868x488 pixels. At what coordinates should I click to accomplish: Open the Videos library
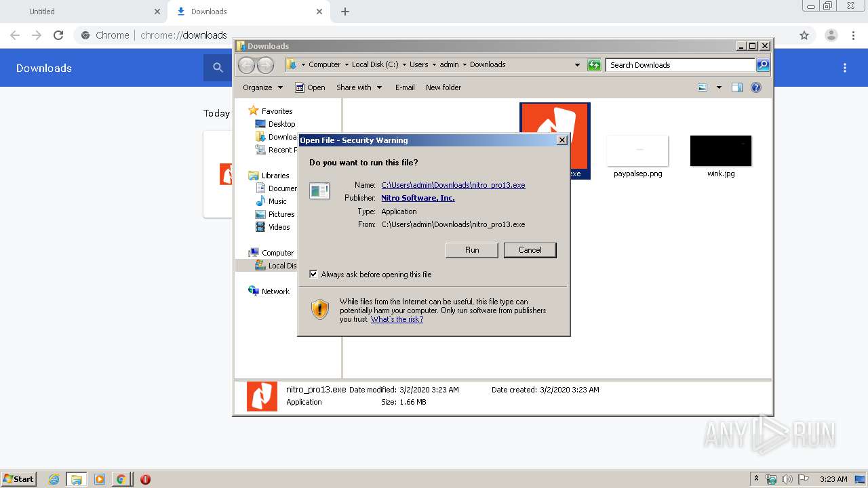point(273,227)
